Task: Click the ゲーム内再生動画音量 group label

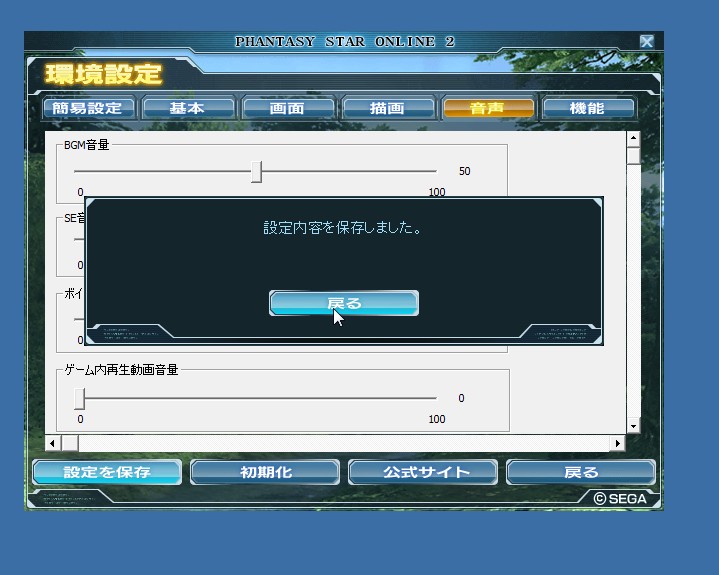Action: pos(121,370)
